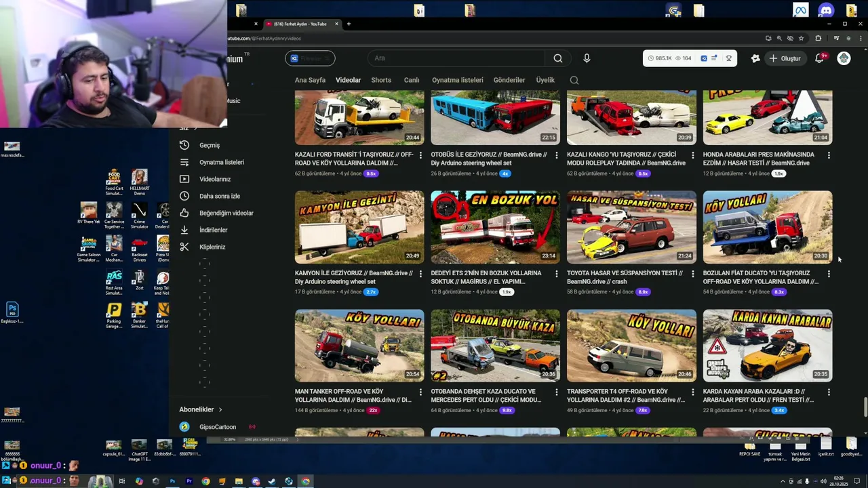The height and width of the screenshot is (488, 868).
Task: Open Daha sonra izle in sidebar
Action: (219, 196)
